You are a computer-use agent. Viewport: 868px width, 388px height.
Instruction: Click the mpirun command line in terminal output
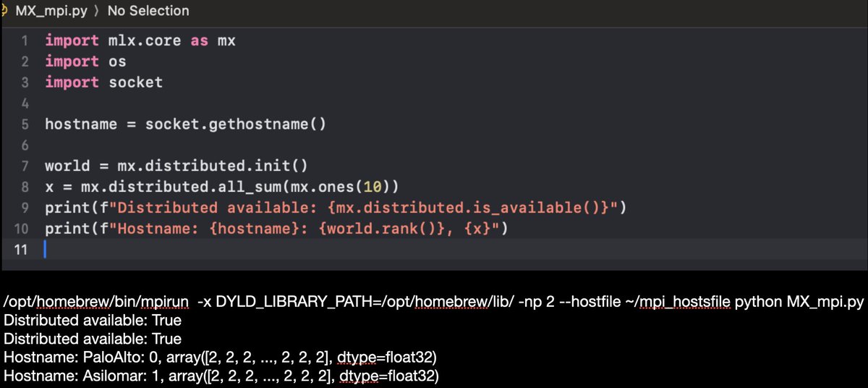tap(433, 303)
